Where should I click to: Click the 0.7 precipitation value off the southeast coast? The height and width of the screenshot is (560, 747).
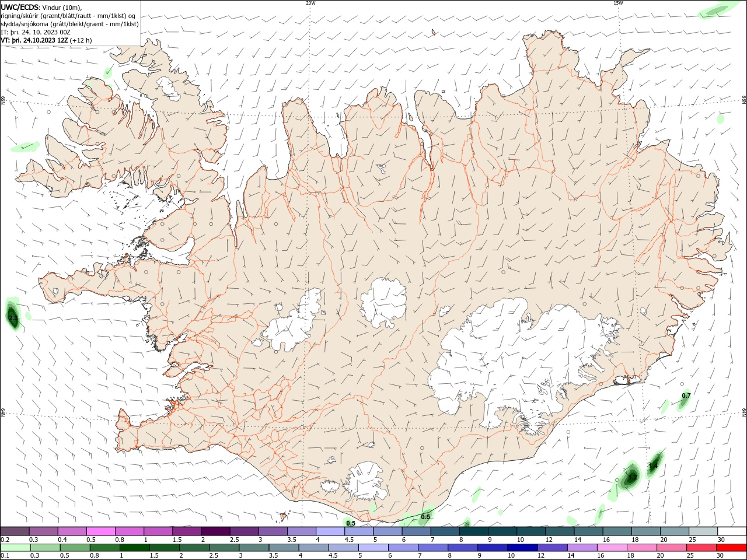(686, 395)
